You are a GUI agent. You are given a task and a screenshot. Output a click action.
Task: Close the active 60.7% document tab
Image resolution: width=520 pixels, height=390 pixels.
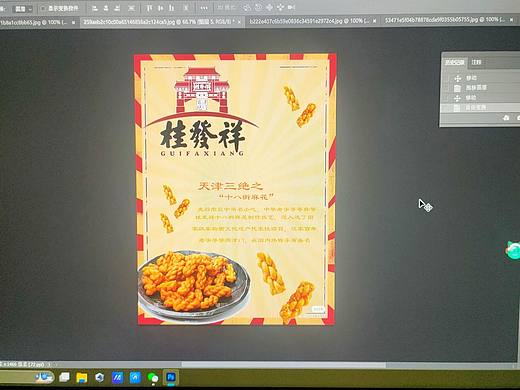pos(239,22)
